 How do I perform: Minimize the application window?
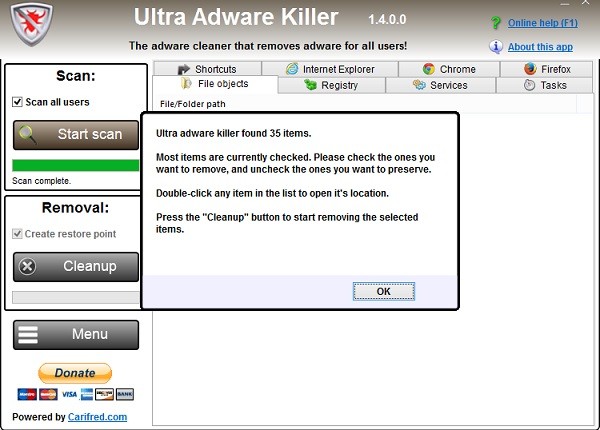coord(565,3)
